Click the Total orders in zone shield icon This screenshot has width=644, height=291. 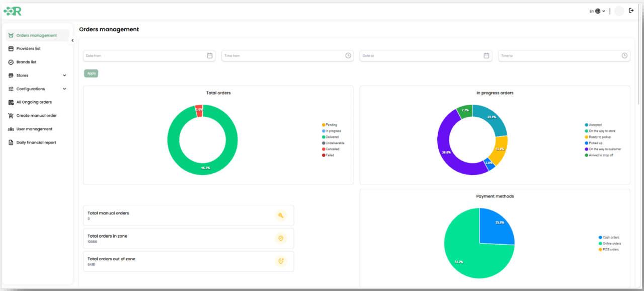281,239
